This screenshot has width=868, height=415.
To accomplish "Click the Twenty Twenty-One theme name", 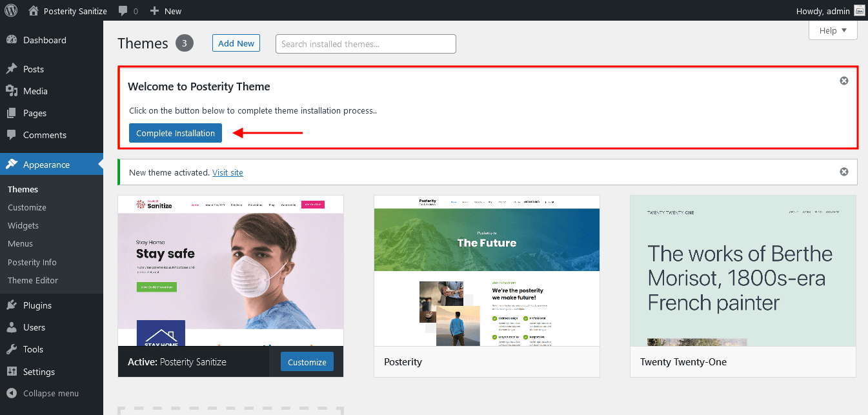I will pos(683,362).
